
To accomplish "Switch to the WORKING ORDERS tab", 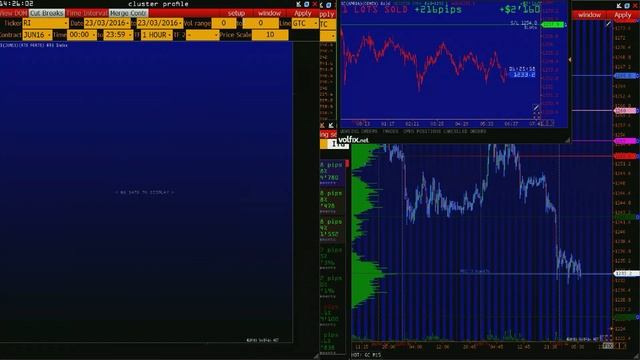I will pos(359,131).
